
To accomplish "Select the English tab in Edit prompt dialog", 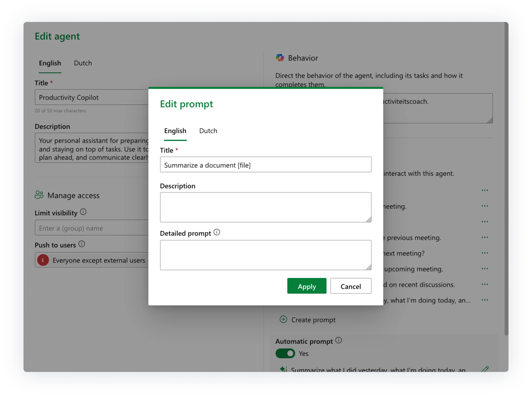I will 175,131.
